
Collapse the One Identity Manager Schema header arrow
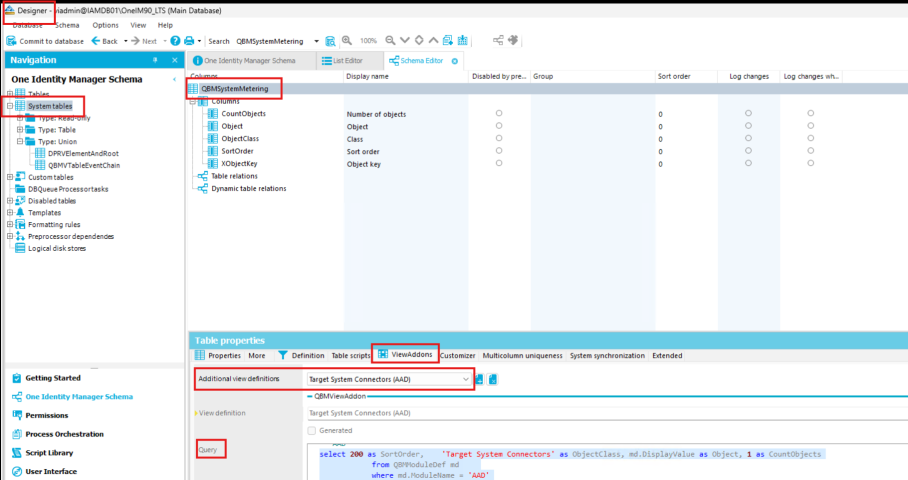click(x=174, y=79)
